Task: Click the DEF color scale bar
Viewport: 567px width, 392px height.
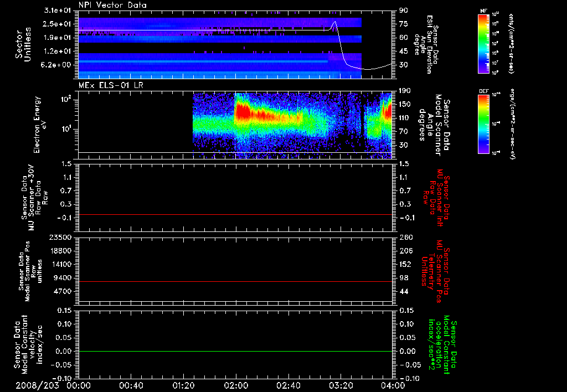Action: click(x=484, y=124)
